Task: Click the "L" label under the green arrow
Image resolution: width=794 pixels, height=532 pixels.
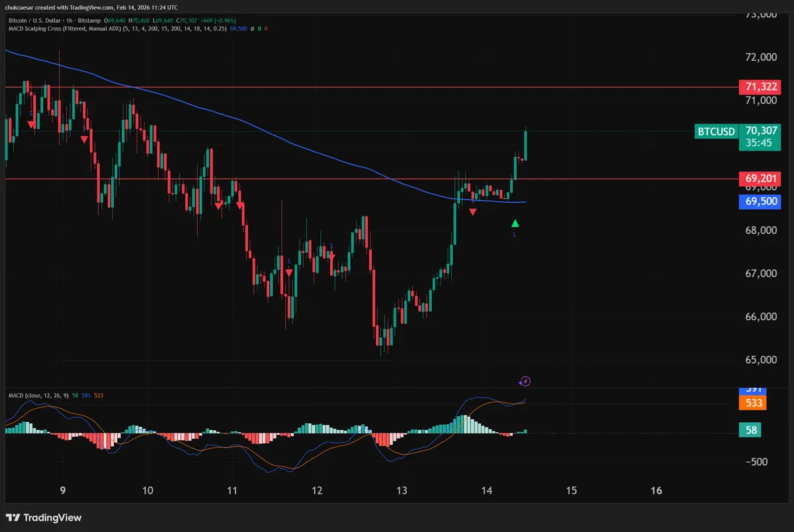Action: pos(515,234)
